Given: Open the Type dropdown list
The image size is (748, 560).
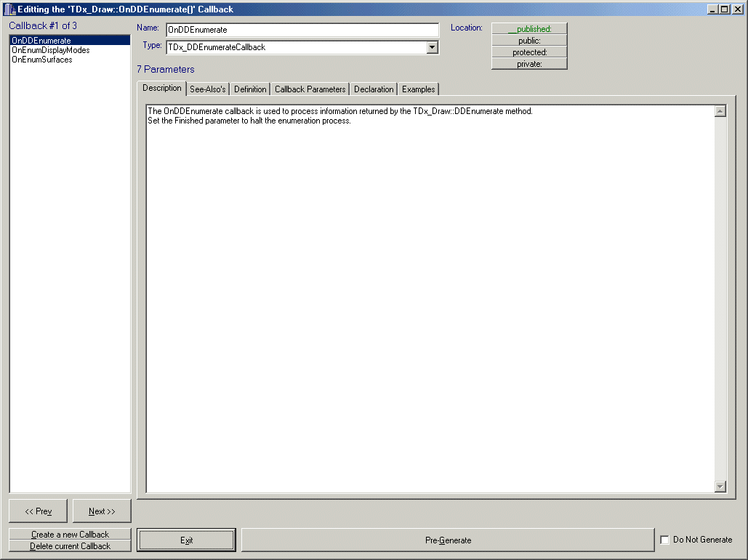Looking at the screenshot, I should [x=433, y=47].
